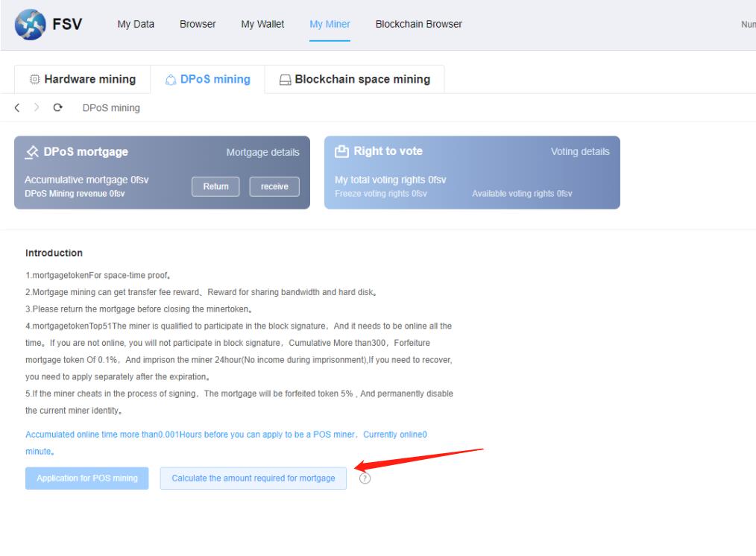This screenshot has width=756, height=556.
Task: Refresh the page with reload icon
Action: click(58, 107)
